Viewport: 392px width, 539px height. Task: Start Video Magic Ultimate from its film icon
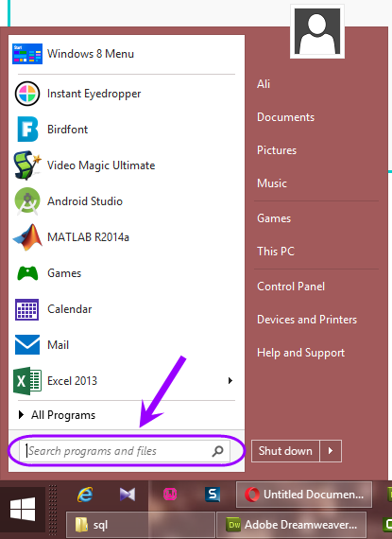coord(27,165)
